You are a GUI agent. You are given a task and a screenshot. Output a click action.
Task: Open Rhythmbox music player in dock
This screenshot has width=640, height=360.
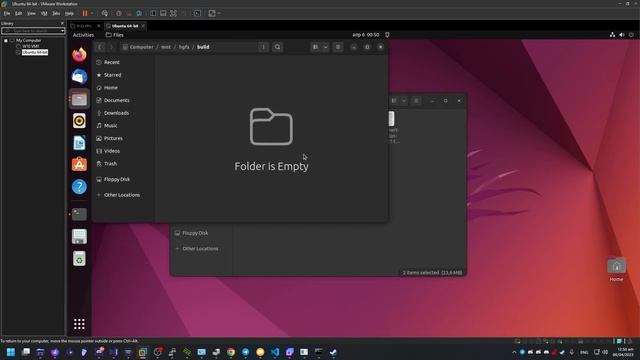coord(79,121)
